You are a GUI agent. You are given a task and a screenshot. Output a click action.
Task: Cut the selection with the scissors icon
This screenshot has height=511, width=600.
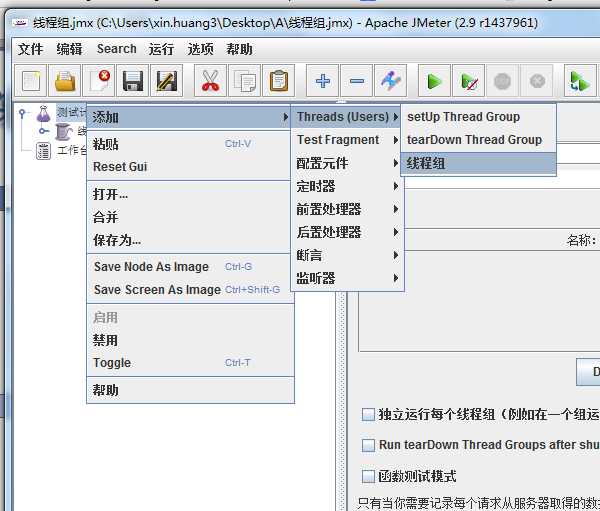210,81
